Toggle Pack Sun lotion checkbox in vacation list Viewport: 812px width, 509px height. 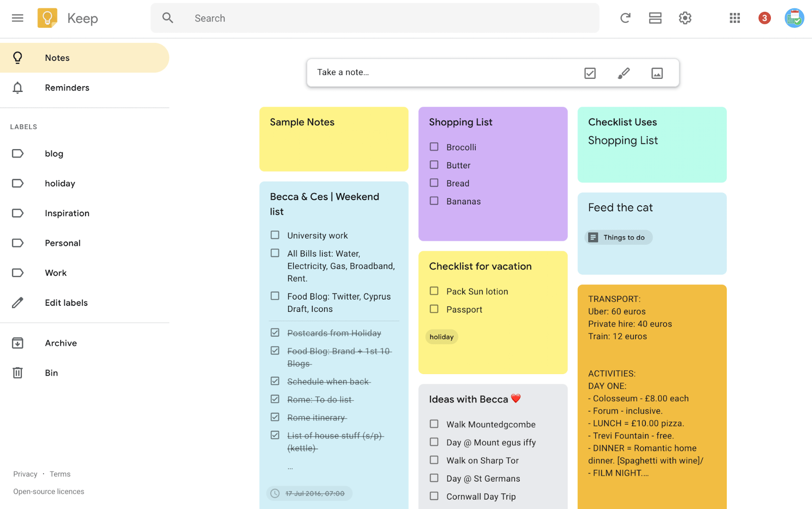click(434, 291)
